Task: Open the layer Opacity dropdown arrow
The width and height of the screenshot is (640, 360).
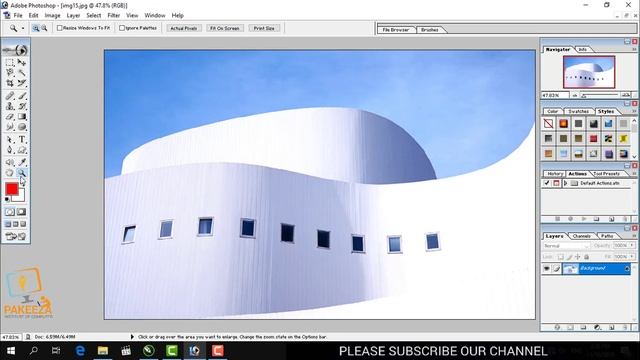Action: tap(632, 245)
